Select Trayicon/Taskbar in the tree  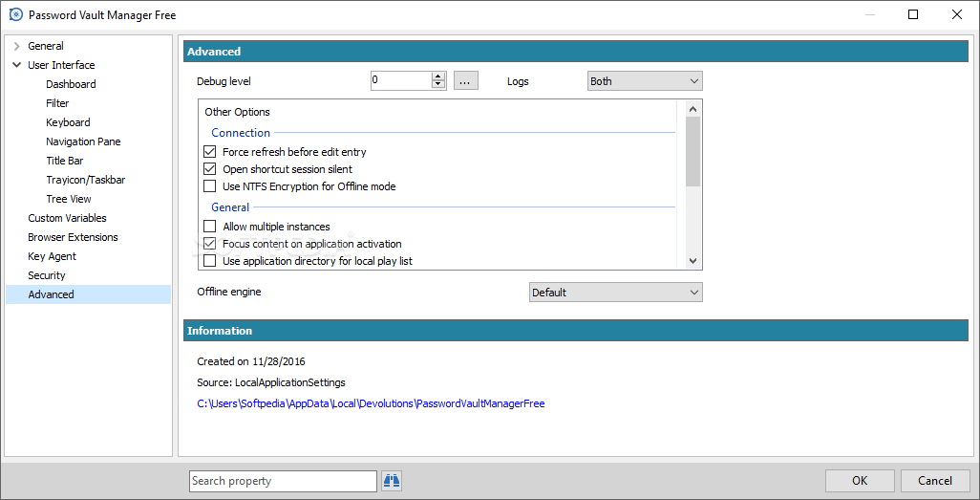pyautogui.click(x=86, y=181)
